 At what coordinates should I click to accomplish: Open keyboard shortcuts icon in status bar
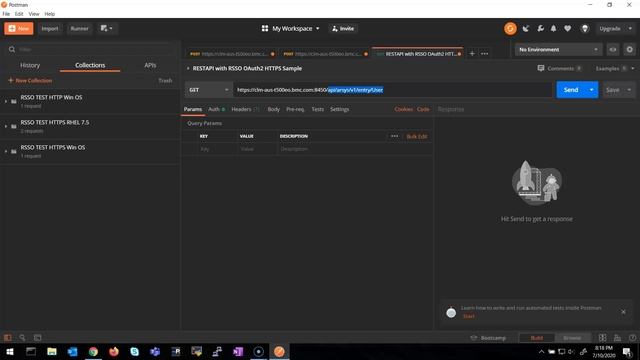click(x=617, y=338)
